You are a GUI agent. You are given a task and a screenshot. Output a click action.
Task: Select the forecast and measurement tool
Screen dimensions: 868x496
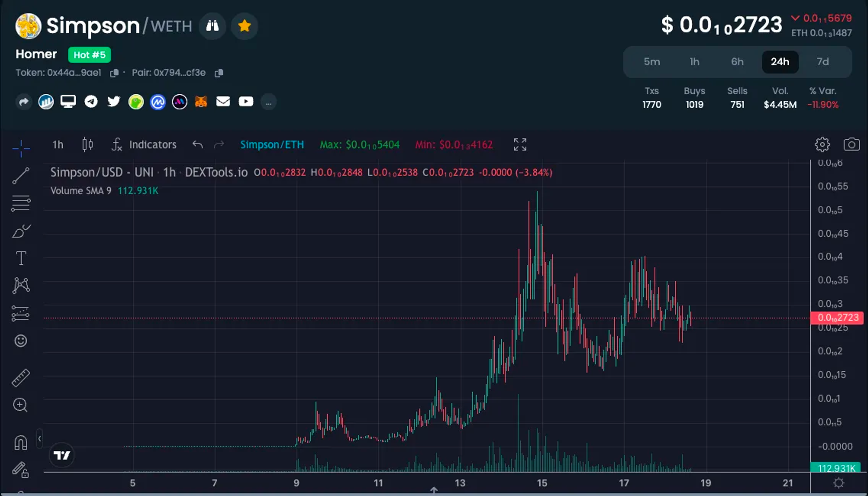(21, 313)
